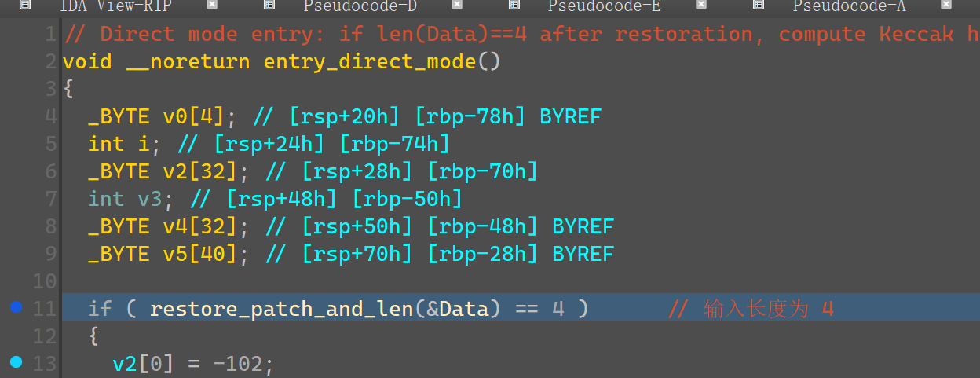Click the entry_direct_mode function name
The height and width of the screenshot is (378, 980).
pyautogui.click(x=370, y=61)
